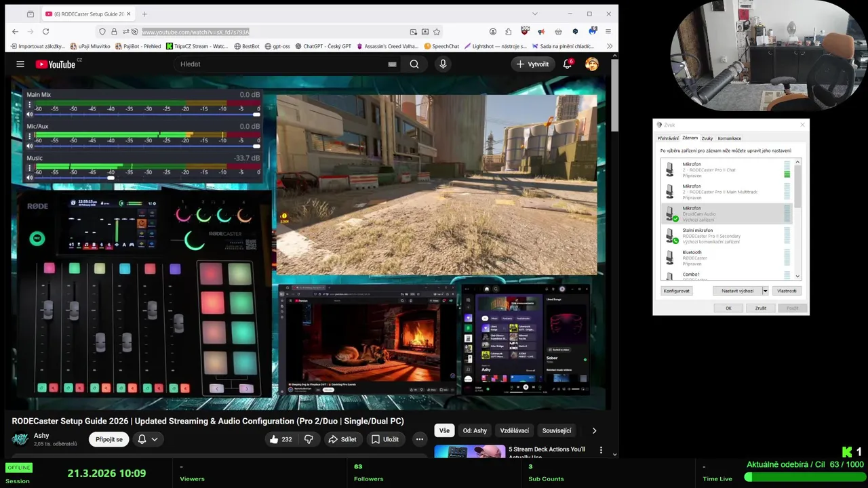
Task: Like the video with thumbs up
Action: point(280,439)
